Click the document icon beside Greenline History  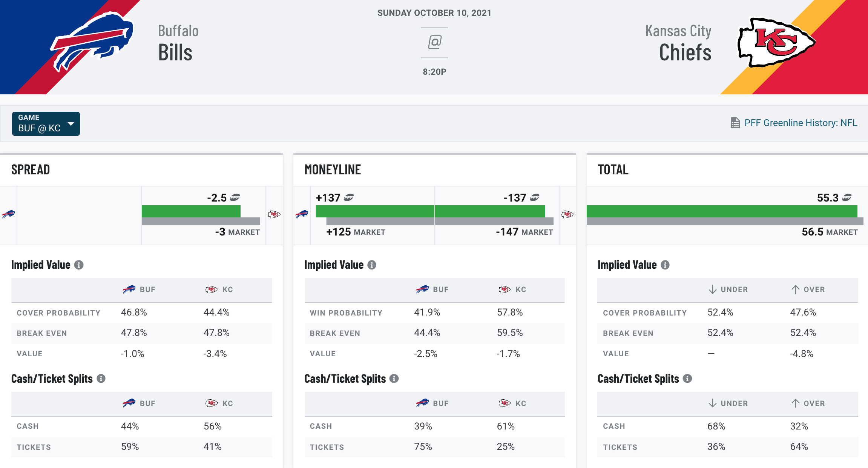735,123
